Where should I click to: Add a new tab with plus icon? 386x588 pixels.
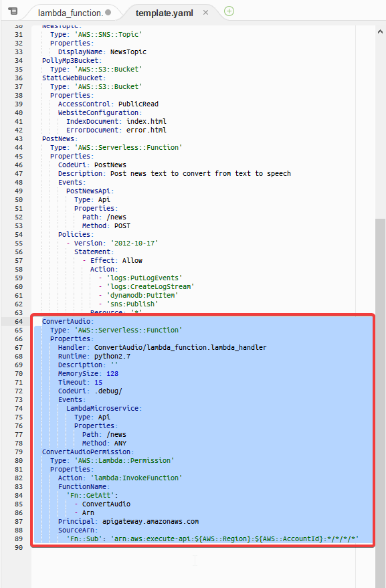click(229, 11)
